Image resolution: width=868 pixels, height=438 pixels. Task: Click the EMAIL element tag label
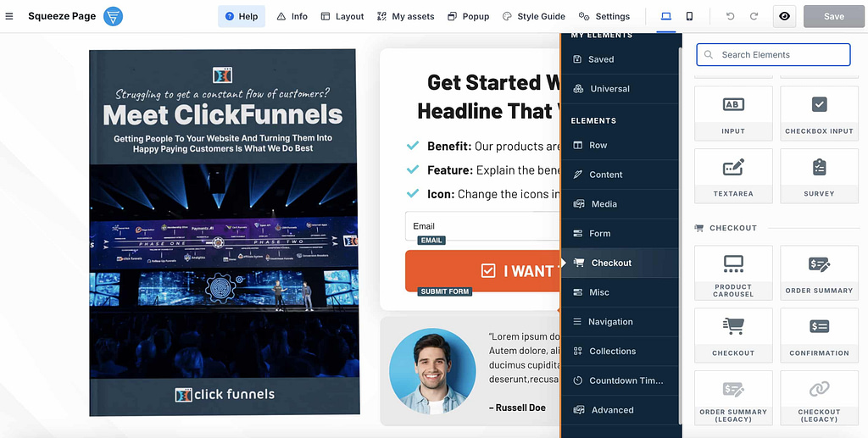[431, 240]
